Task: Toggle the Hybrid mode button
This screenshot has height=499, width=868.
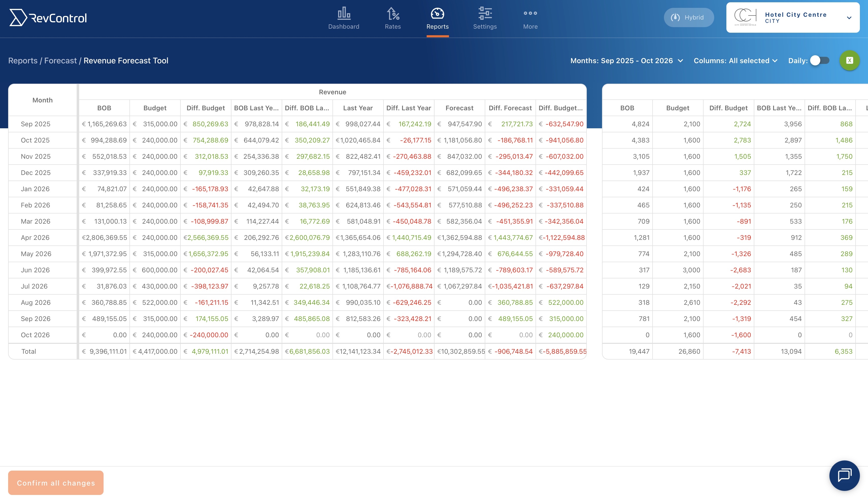Action: pos(689,17)
